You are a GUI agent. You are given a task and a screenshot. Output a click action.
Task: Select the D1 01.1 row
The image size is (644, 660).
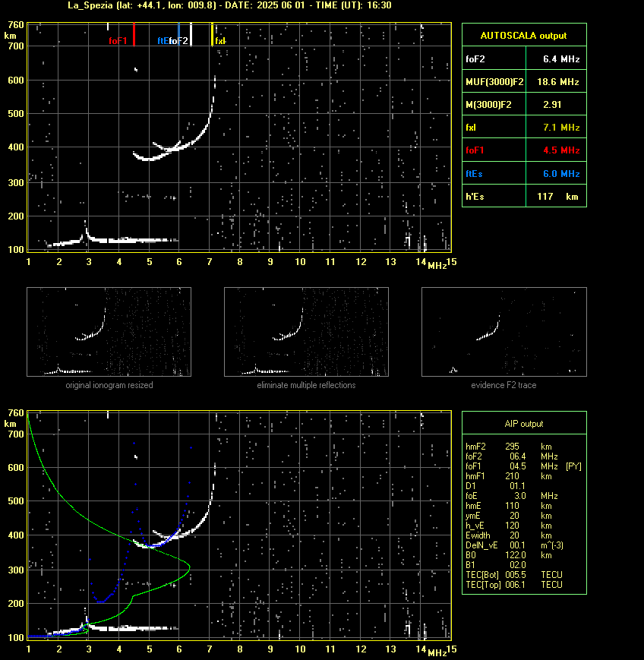coord(495,486)
